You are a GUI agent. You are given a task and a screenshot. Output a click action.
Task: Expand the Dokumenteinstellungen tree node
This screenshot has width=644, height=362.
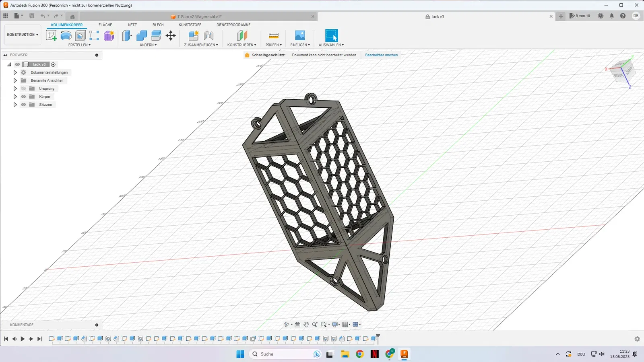coord(15,72)
